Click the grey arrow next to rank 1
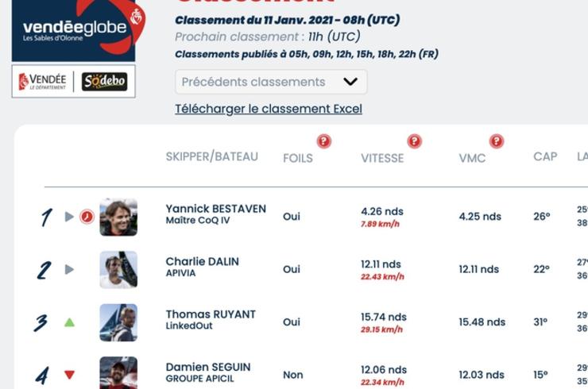The width and height of the screenshot is (588, 389). pos(69,217)
